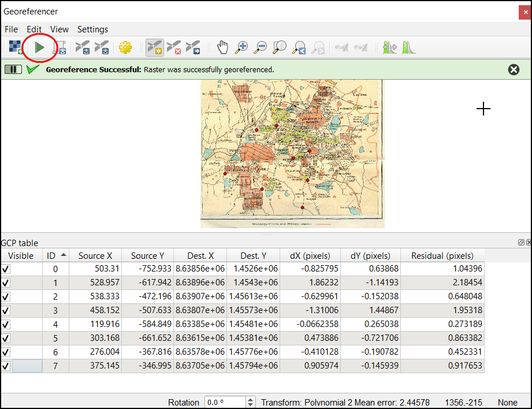532x409 pixels.
Task: Click the Zoom Last icon
Action: pyautogui.click(x=299, y=47)
